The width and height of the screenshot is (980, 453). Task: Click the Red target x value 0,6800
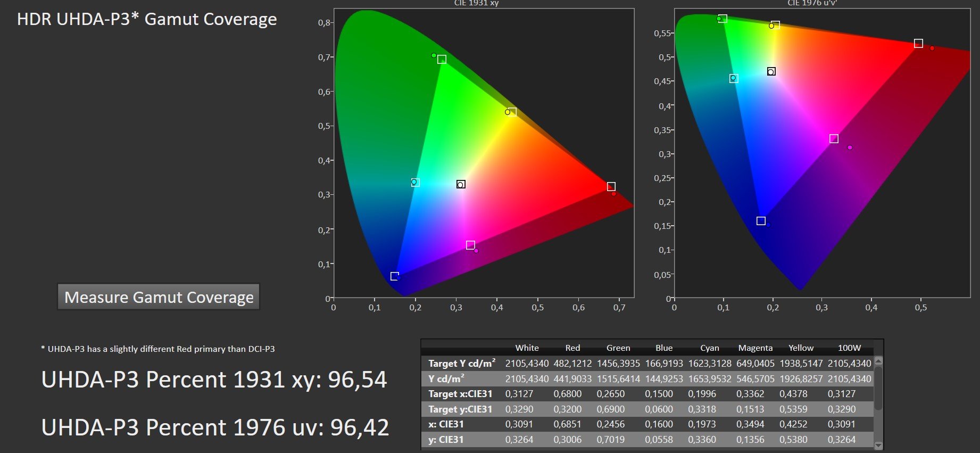(567, 394)
